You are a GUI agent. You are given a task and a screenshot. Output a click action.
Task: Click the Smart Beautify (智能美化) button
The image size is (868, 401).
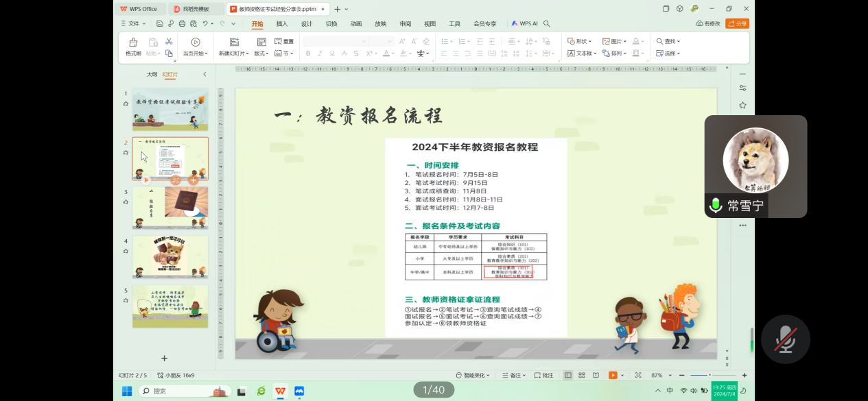(x=471, y=376)
